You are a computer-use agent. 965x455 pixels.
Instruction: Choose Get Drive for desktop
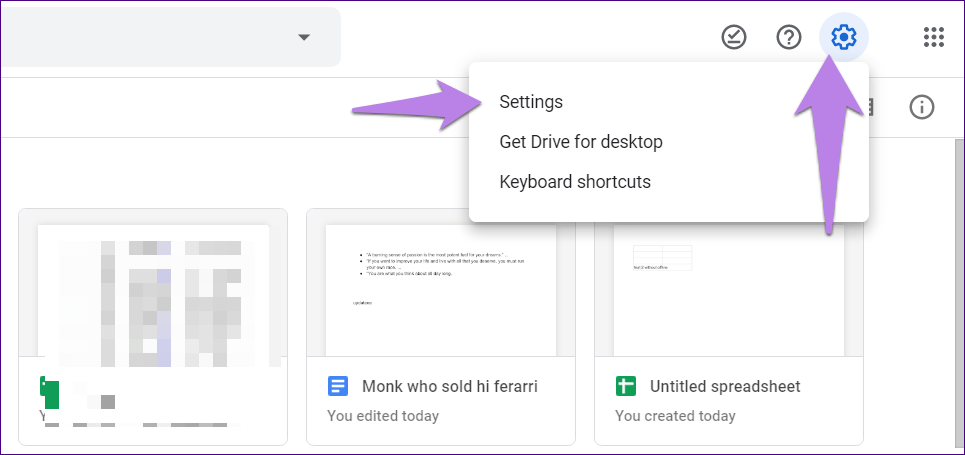pyautogui.click(x=580, y=142)
